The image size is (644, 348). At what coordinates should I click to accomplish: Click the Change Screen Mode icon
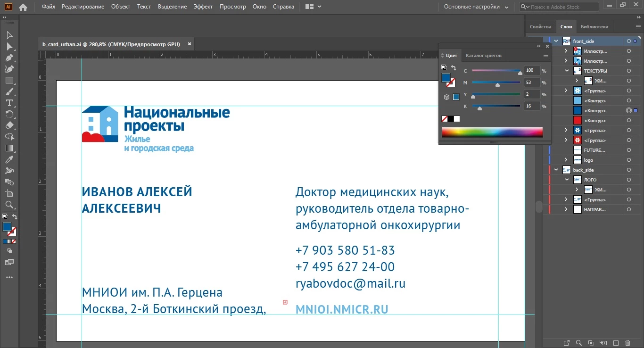9,262
